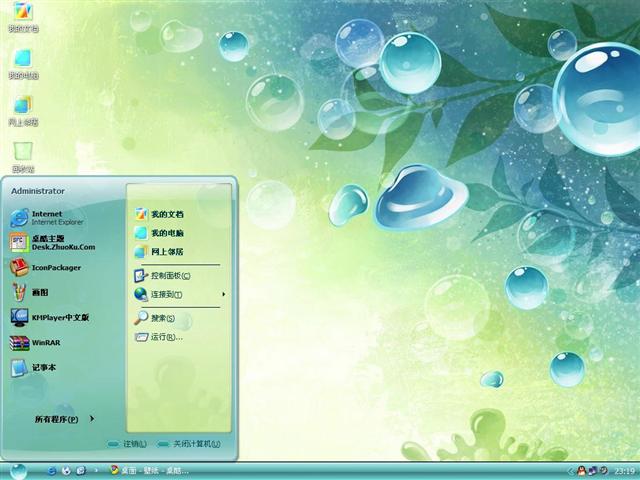Expand 所有程序(P) all programs list
This screenshot has width=640, height=480.
point(64,419)
